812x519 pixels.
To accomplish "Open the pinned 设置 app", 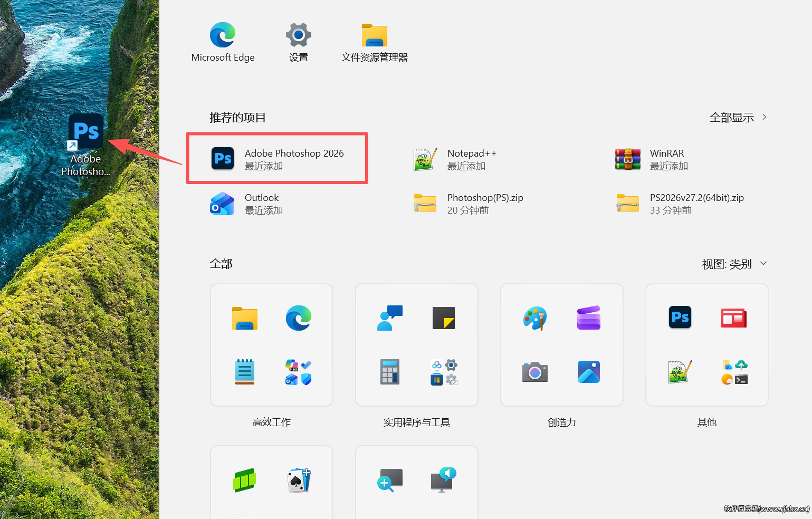I will (x=299, y=42).
